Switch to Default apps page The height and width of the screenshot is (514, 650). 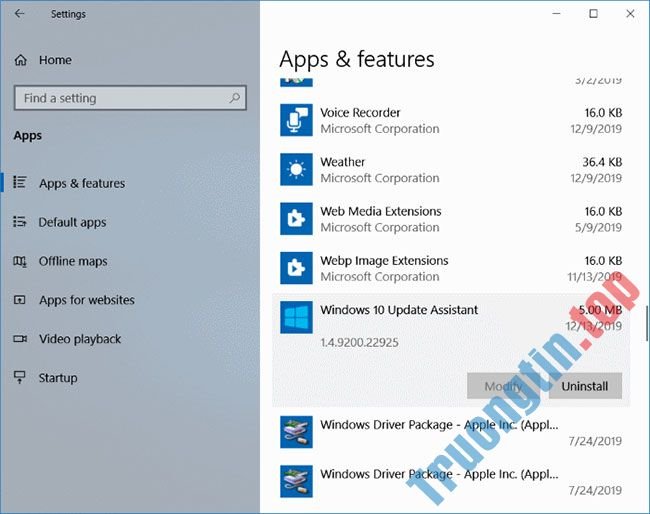(x=72, y=223)
